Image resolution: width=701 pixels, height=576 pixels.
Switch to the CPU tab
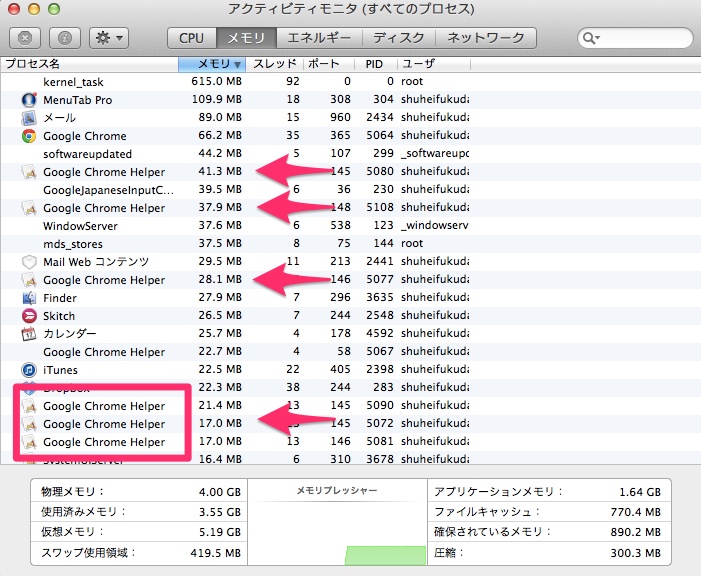pyautogui.click(x=192, y=38)
